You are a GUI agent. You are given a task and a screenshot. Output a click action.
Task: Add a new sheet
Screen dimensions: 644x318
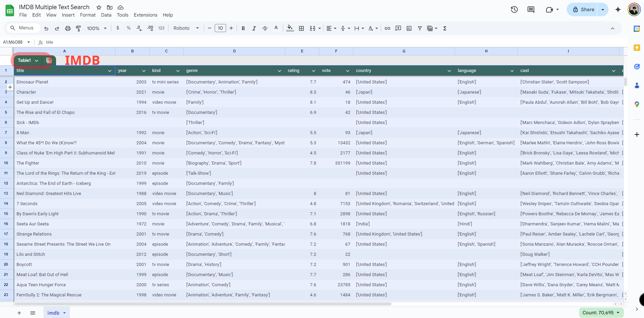tap(19, 313)
